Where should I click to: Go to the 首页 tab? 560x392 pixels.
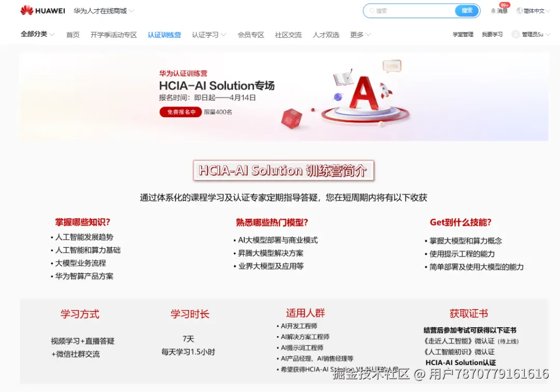pyautogui.click(x=73, y=35)
